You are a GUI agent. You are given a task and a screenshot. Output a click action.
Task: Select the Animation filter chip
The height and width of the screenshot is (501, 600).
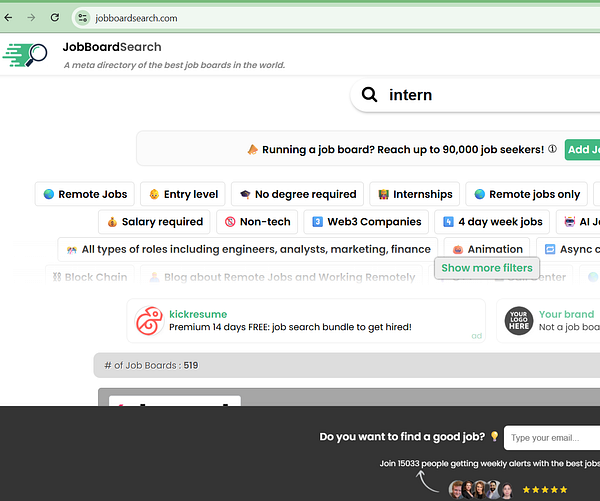487,249
